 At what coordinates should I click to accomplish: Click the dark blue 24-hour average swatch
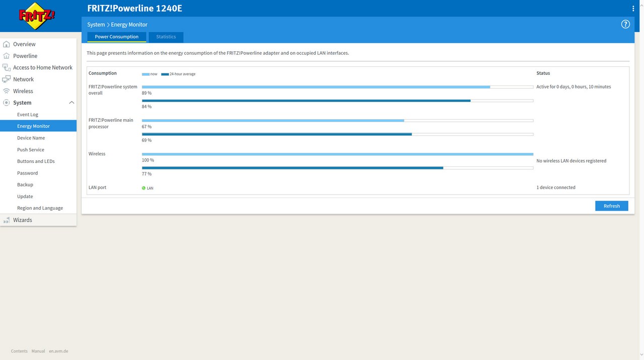[x=165, y=74]
